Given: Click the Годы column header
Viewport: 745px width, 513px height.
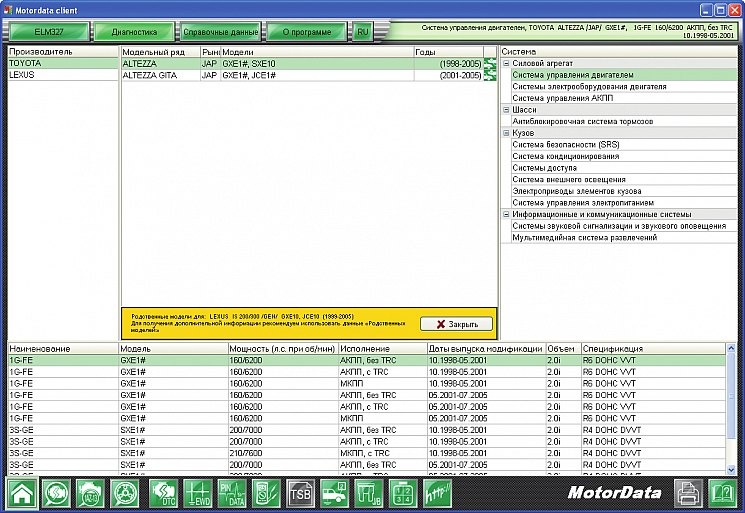Looking at the screenshot, I should click(449, 52).
